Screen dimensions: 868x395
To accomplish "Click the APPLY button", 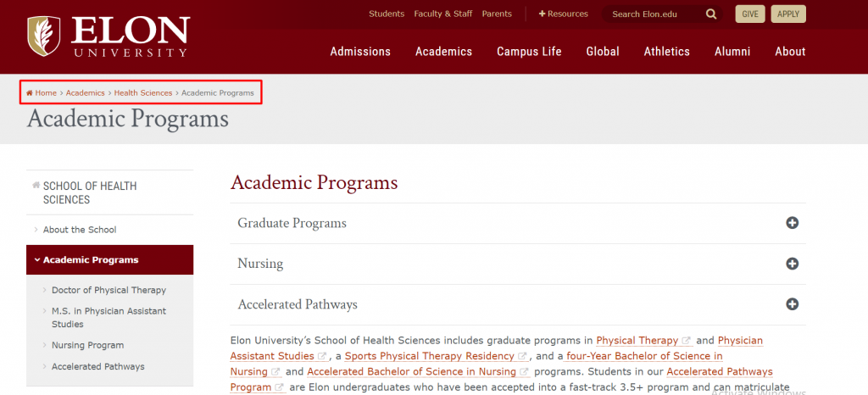I will pyautogui.click(x=788, y=14).
